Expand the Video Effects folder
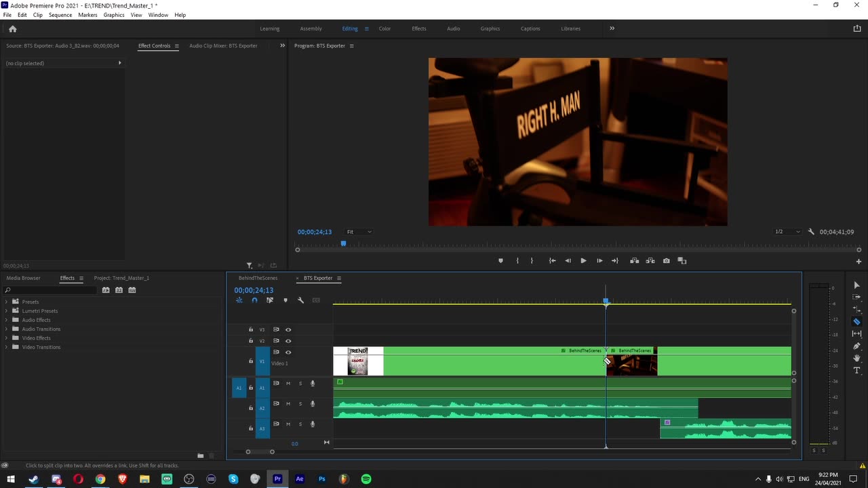 pyautogui.click(x=7, y=338)
